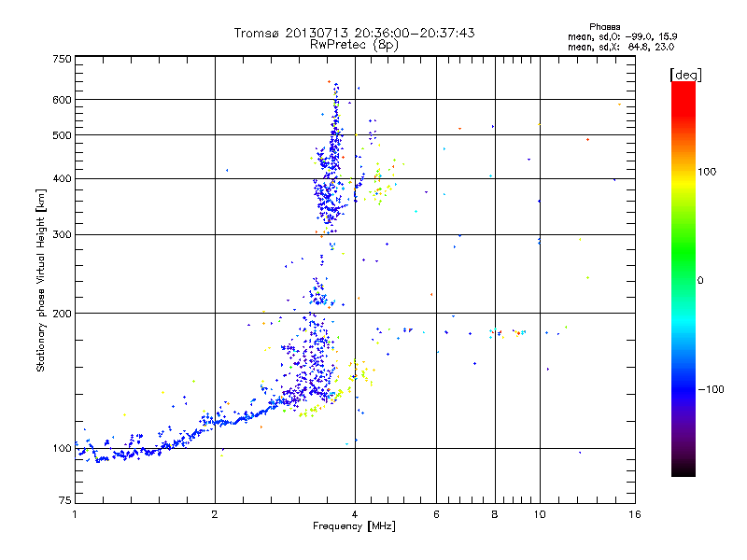Click the y-axis tick label '300'
The height and width of the screenshot is (560, 747).
coord(62,234)
